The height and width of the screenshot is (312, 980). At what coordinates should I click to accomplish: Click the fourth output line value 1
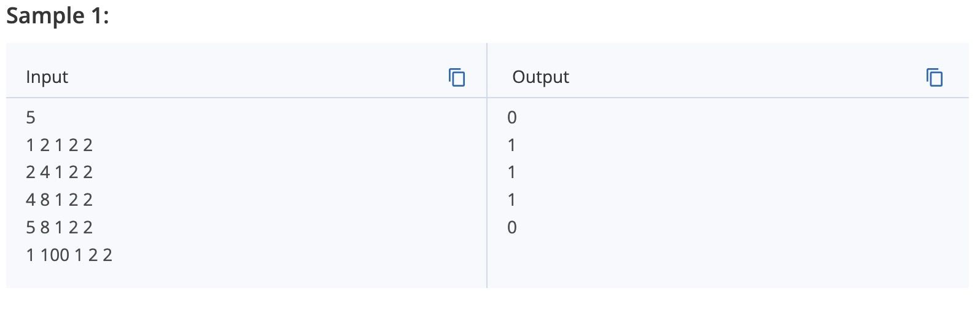click(511, 200)
